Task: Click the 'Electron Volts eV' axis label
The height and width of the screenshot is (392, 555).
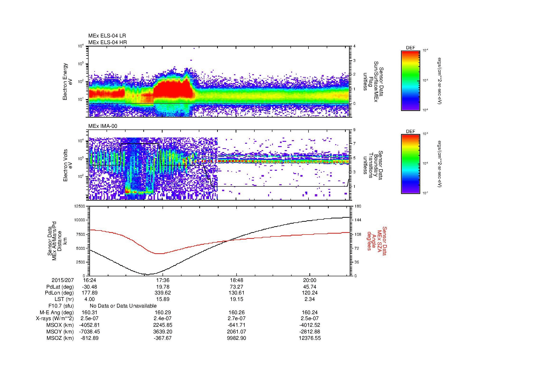Action: pos(67,166)
